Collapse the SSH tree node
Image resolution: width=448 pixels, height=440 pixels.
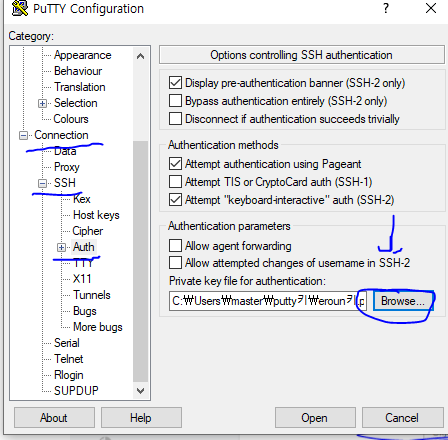[x=42, y=183]
